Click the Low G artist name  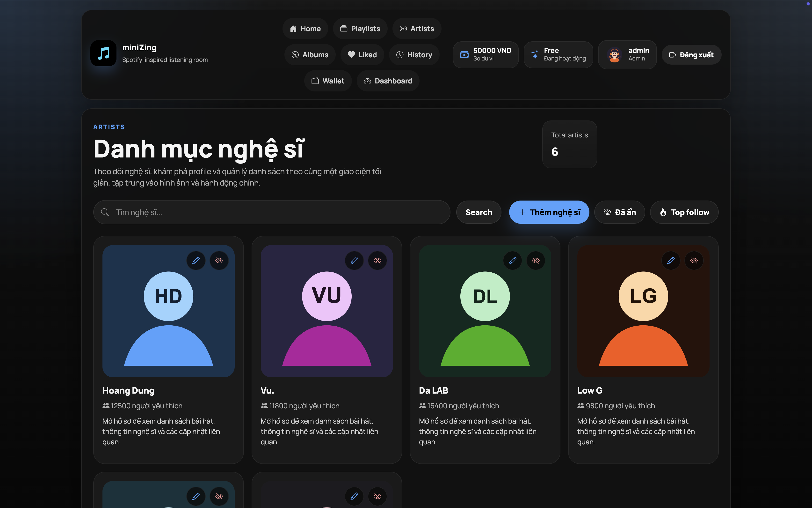click(590, 390)
